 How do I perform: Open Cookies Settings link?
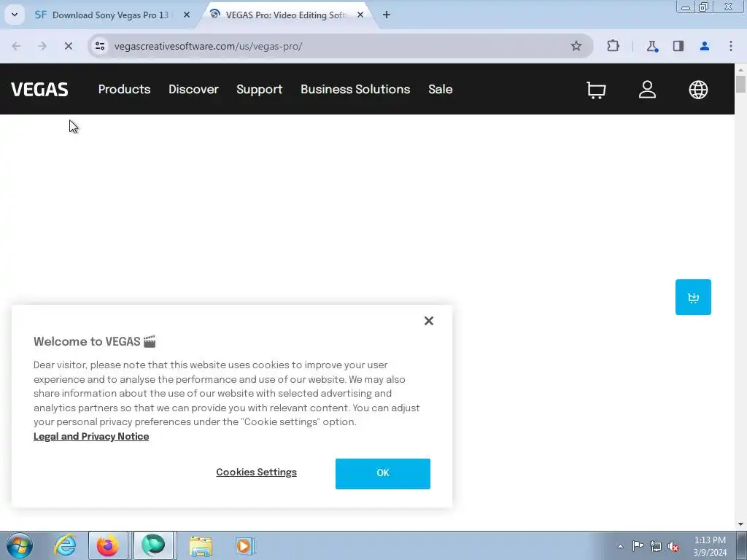[x=256, y=472]
